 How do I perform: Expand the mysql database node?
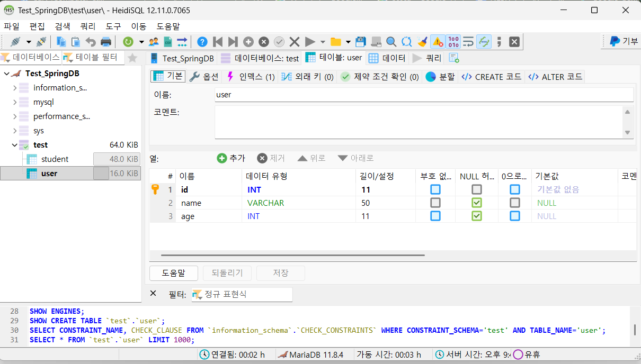[x=15, y=102]
